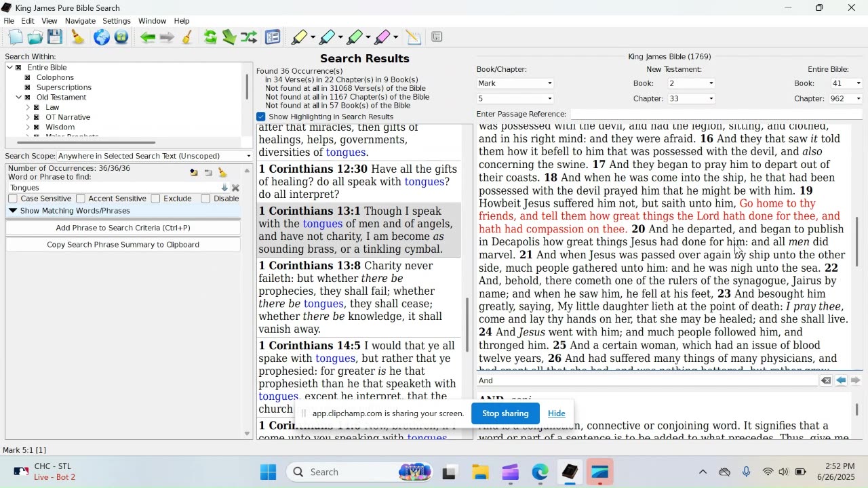Open the Window menu
The width and height of the screenshot is (868, 488).
coord(153,21)
